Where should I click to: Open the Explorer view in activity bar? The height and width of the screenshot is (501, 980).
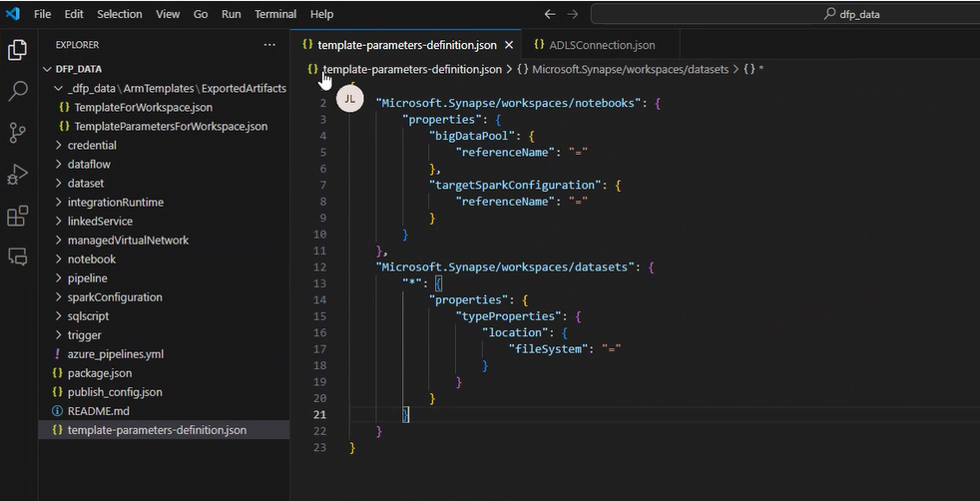click(18, 50)
